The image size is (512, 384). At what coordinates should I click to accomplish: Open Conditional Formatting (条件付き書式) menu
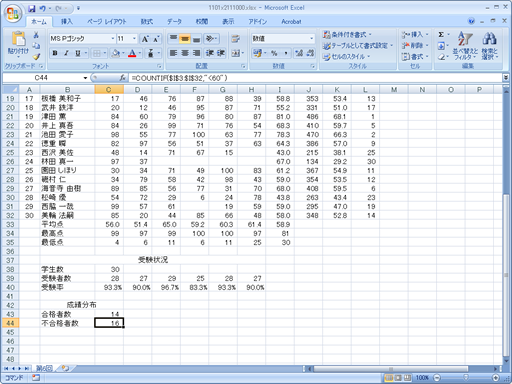coord(347,35)
